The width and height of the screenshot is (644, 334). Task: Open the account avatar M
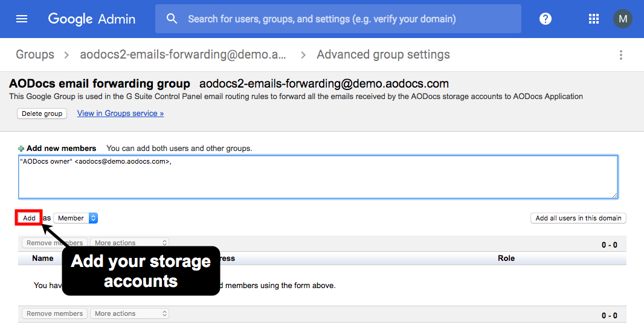623,19
